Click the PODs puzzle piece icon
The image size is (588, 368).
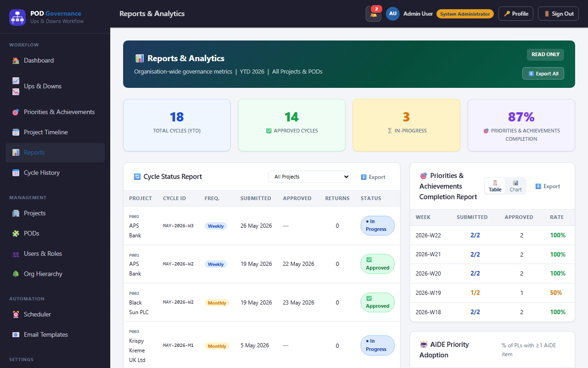point(16,233)
